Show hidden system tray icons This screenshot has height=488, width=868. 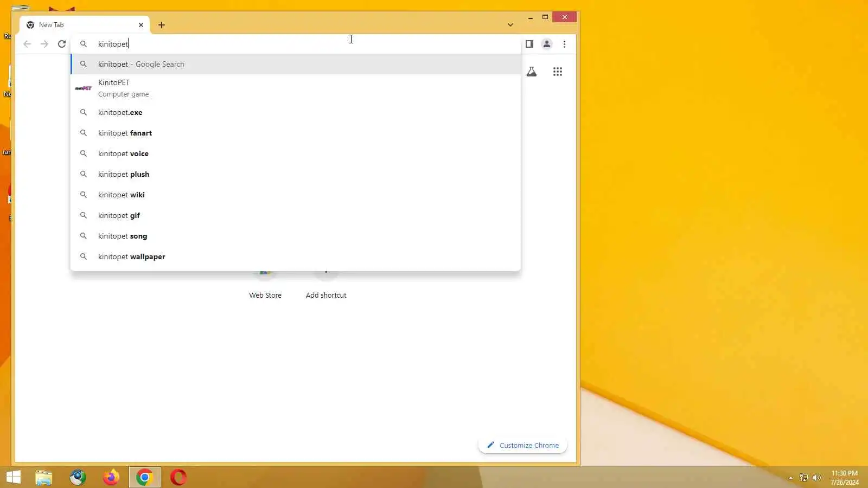[790, 478]
